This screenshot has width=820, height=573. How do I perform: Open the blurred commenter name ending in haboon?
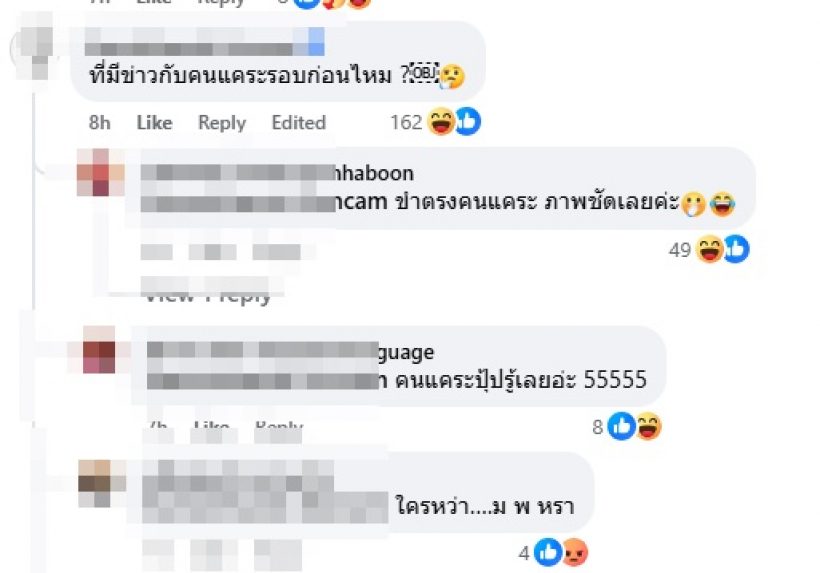point(277,173)
